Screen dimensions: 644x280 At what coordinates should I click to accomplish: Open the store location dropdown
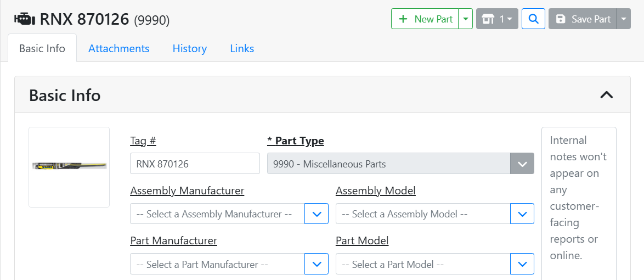pyautogui.click(x=497, y=19)
